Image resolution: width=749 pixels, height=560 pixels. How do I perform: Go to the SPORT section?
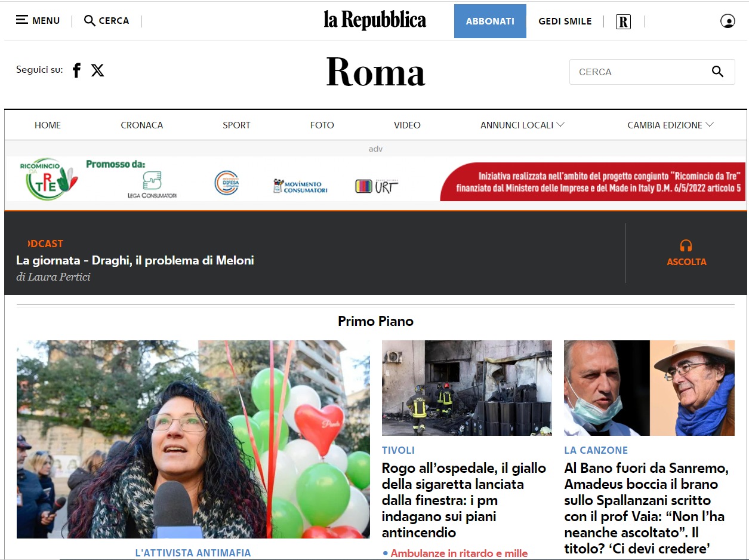coord(236,125)
